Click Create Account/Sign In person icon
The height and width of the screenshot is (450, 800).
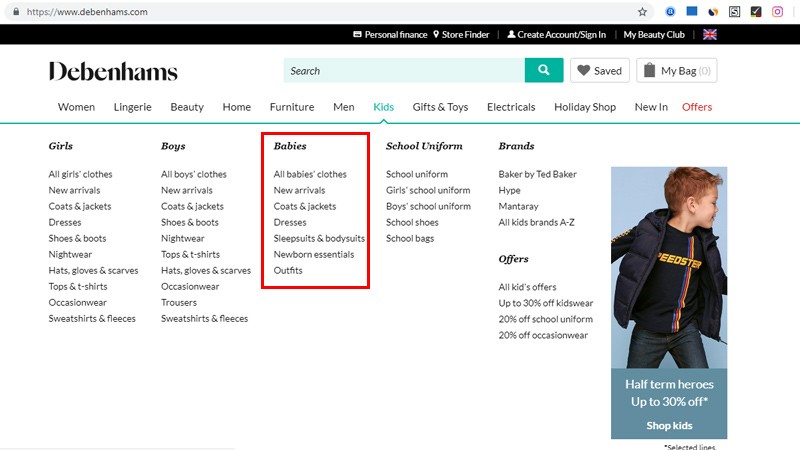click(557, 34)
